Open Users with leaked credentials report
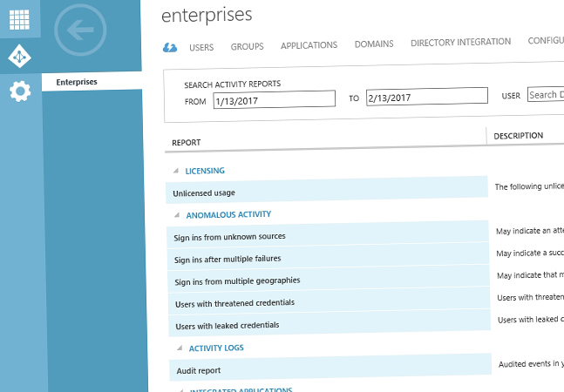564x392 pixels. pyautogui.click(x=228, y=325)
